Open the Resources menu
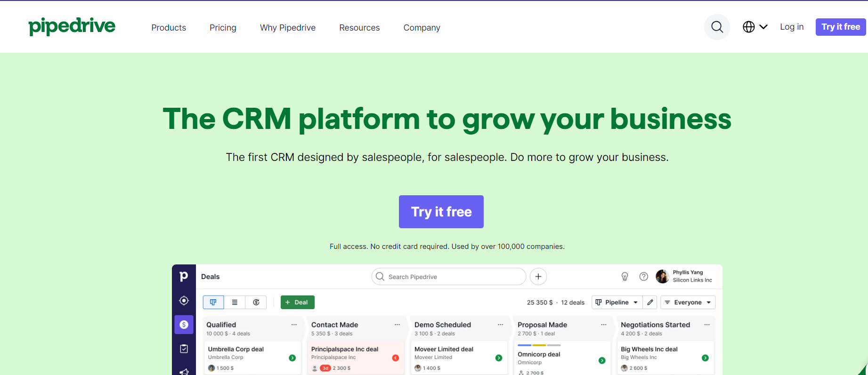This screenshot has width=868, height=375. [359, 28]
